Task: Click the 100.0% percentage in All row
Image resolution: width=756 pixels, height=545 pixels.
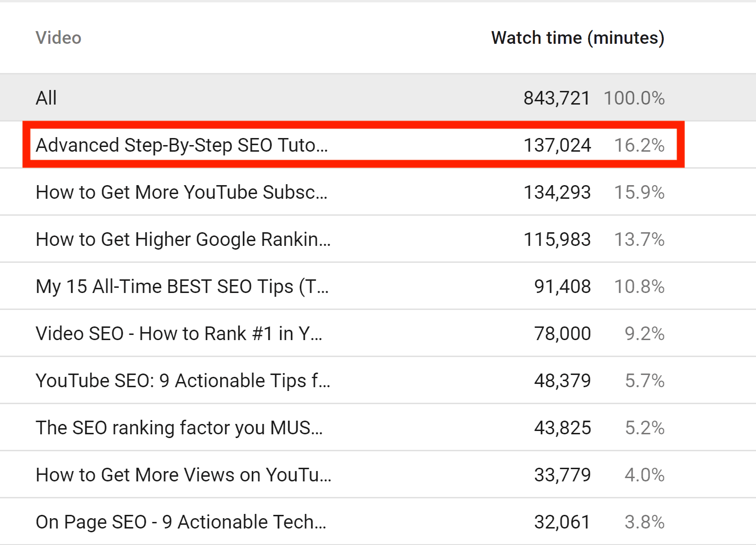Action: (x=634, y=98)
